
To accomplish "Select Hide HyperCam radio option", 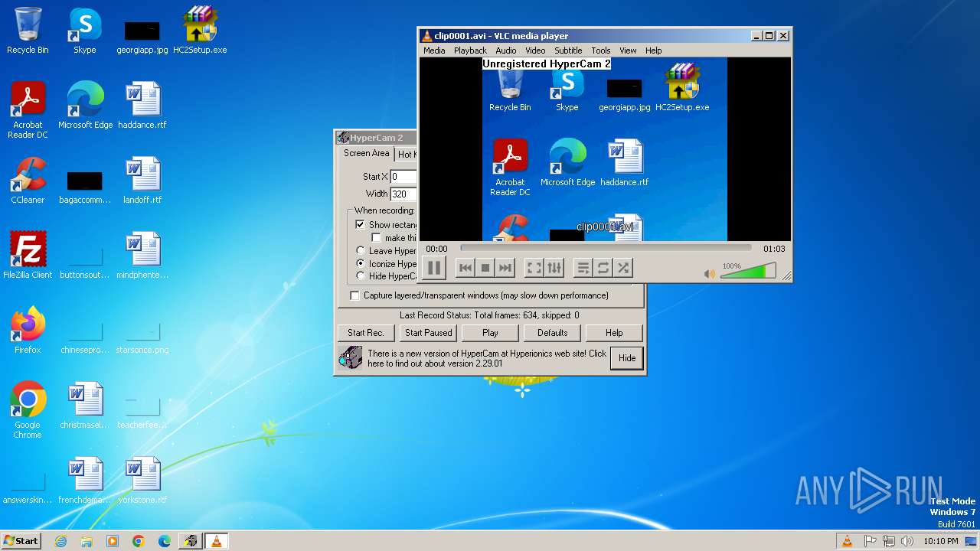I will pos(361,276).
